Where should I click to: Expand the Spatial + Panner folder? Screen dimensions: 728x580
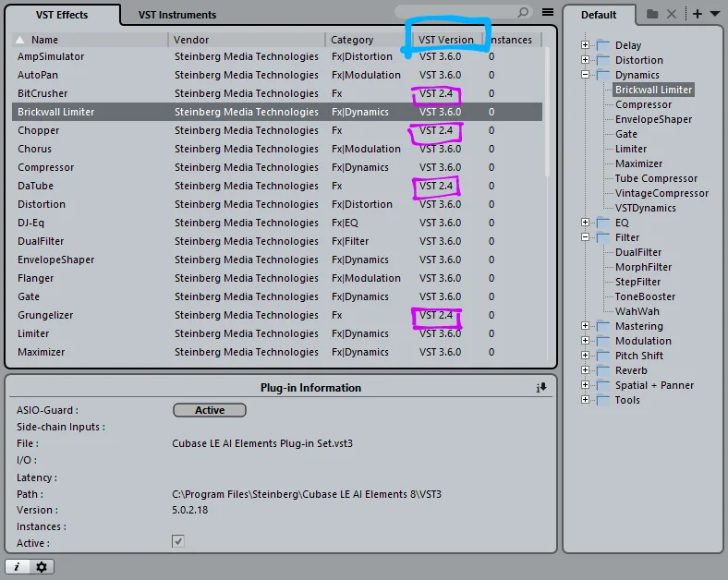click(x=585, y=385)
